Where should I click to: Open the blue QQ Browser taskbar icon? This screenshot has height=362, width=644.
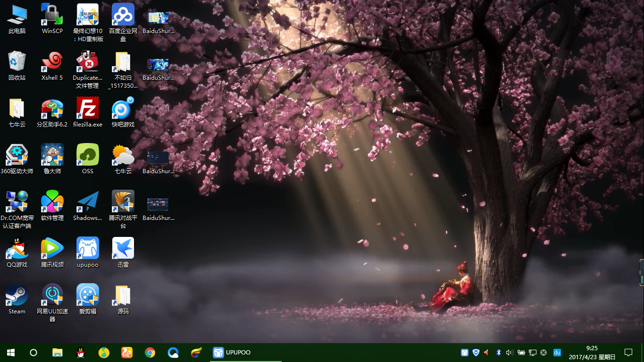[x=173, y=353]
